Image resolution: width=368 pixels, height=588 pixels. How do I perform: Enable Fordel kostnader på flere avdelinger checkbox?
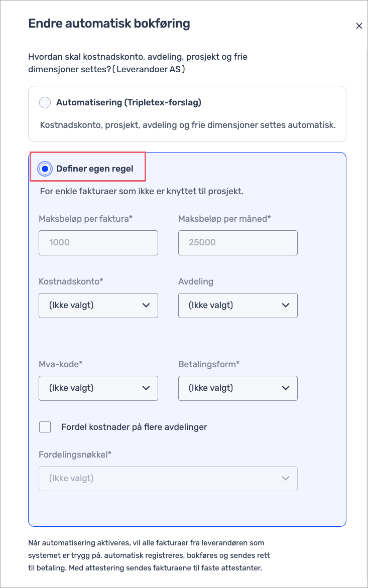(x=45, y=427)
